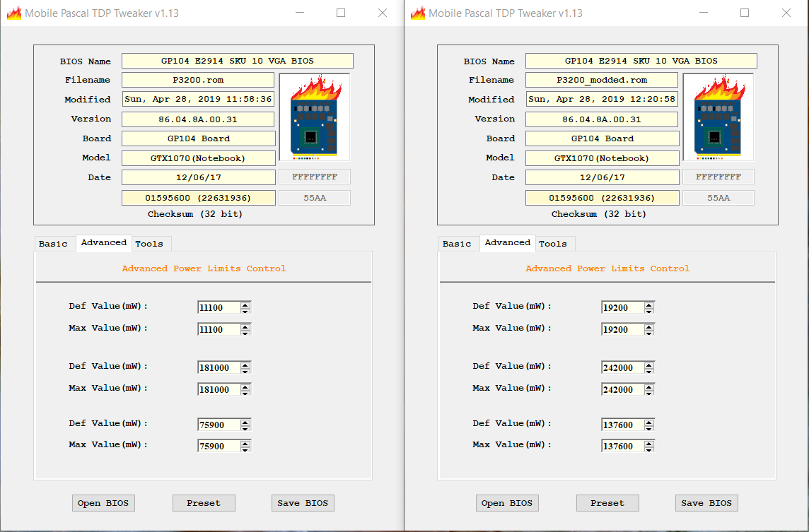Screen dimensions: 809x532
Task: Decrease the Def Value 181000 spinner with its down arrow
Action: [x=245, y=371]
